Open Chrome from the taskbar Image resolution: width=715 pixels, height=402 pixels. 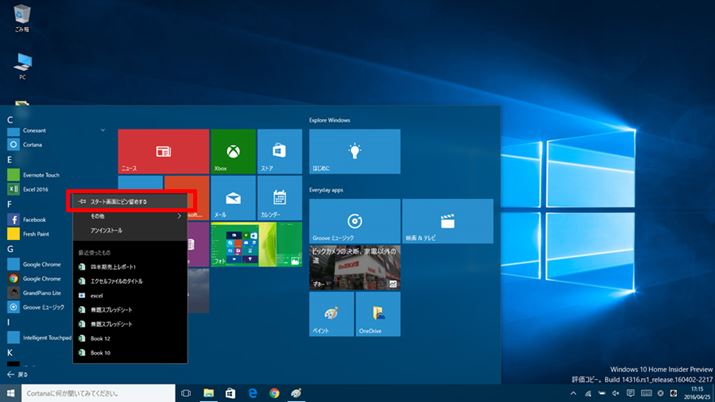pos(273,393)
